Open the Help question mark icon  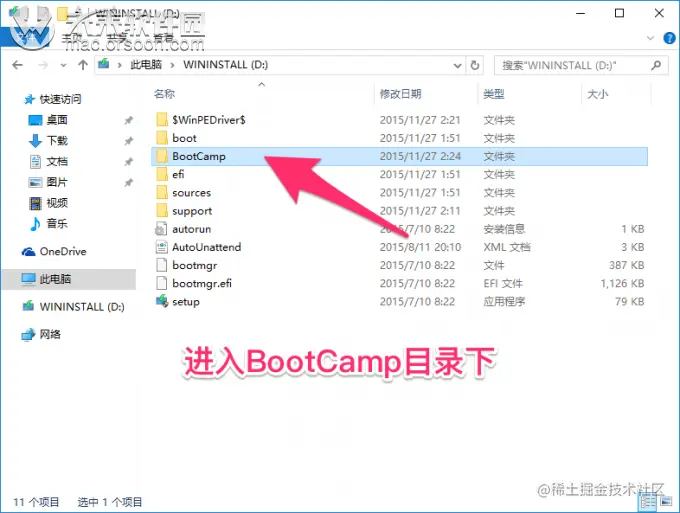(x=669, y=38)
